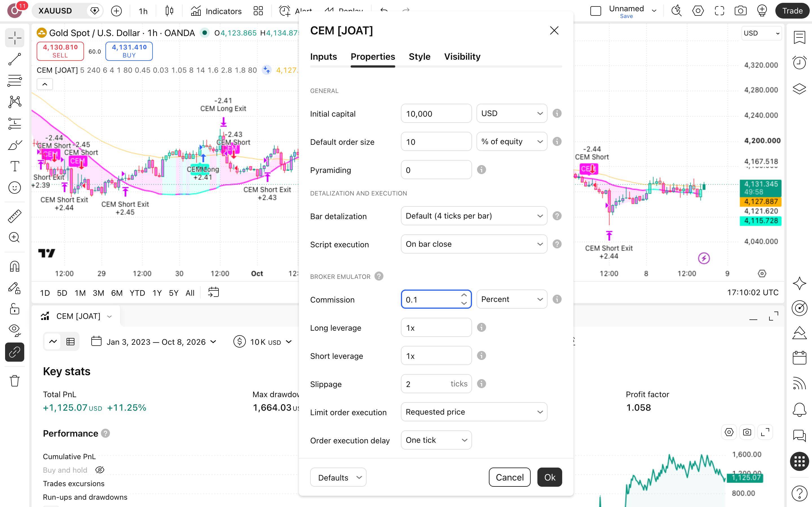Toggle hide all drawings eye tool
812x507 pixels.
point(14,330)
